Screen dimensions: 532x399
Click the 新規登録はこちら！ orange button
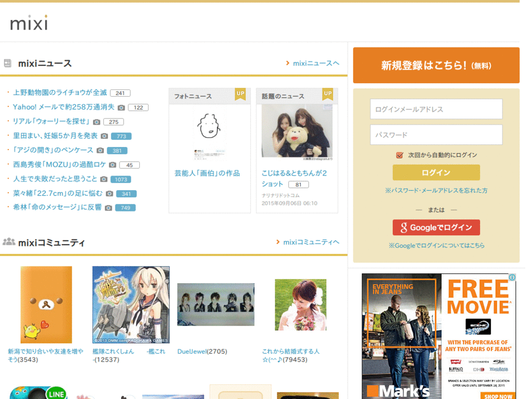click(x=436, y=65)
